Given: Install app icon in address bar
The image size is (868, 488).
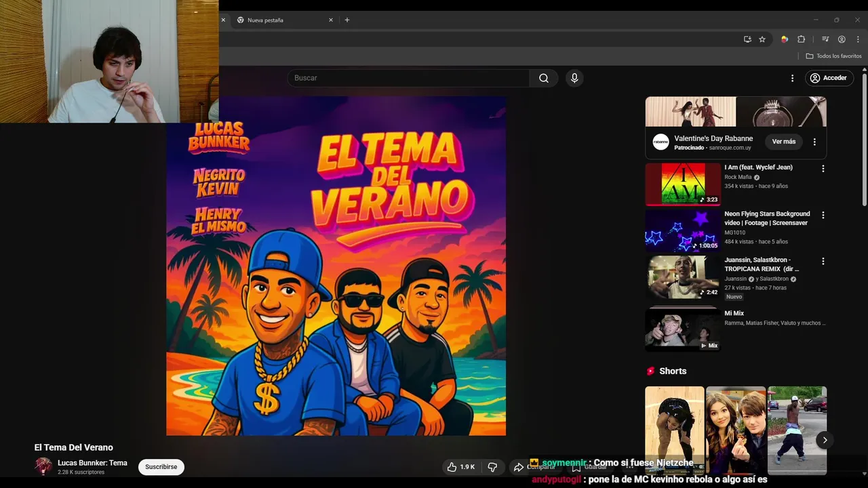Looking at the screenshot, I should 747,39.
